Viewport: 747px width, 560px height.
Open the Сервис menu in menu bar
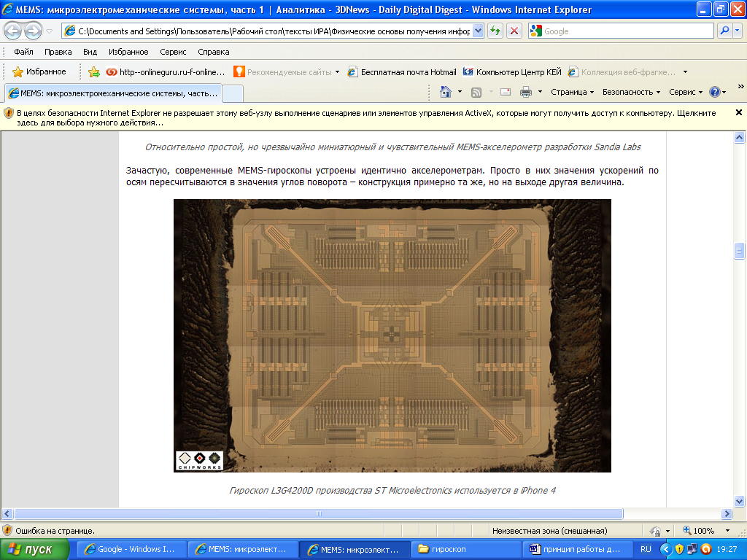coord(173,52)
